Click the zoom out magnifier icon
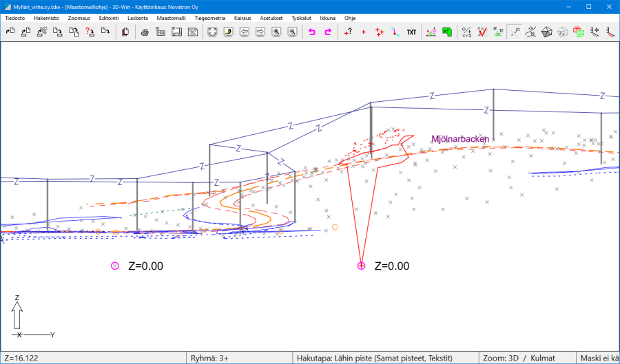This screenshot has width=620, height=364. pos(292,32)
